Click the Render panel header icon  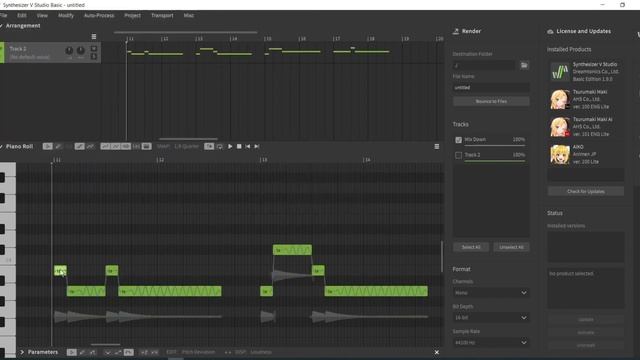[x=456, y=31]
